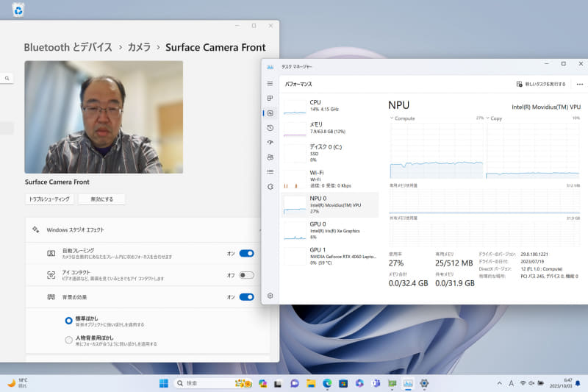This screenshot has height=392, width=588.
Task: Open Details page icon in Task Manager sidebar
Action: [x=270, y=172]
